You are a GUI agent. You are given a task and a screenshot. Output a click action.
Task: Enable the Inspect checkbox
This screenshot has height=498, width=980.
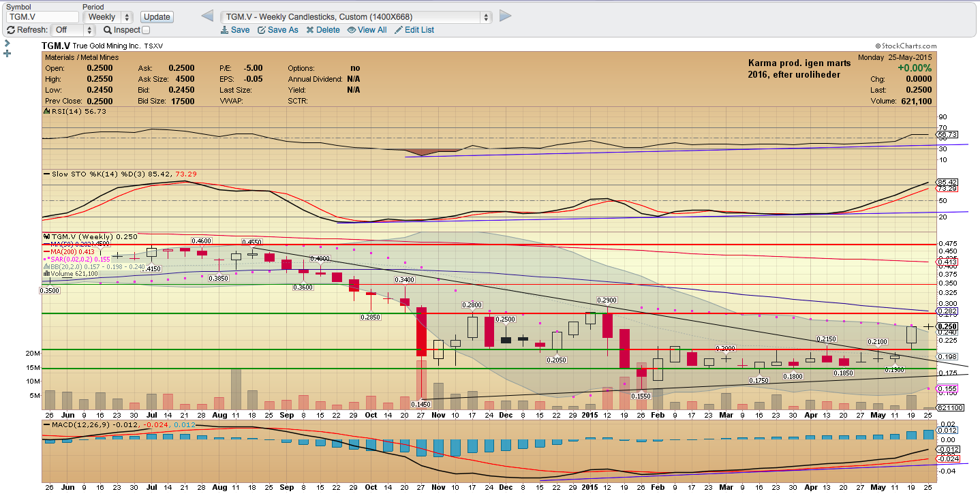(x=146, y=30)
